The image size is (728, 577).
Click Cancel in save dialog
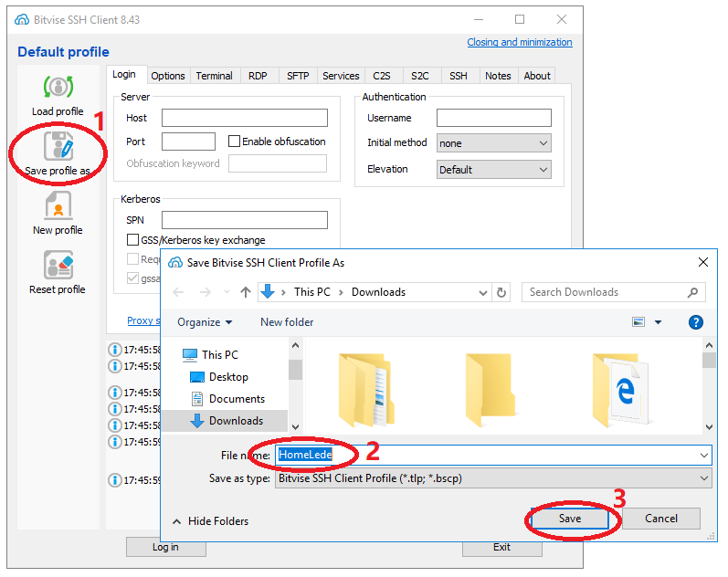tap(661, 519)
